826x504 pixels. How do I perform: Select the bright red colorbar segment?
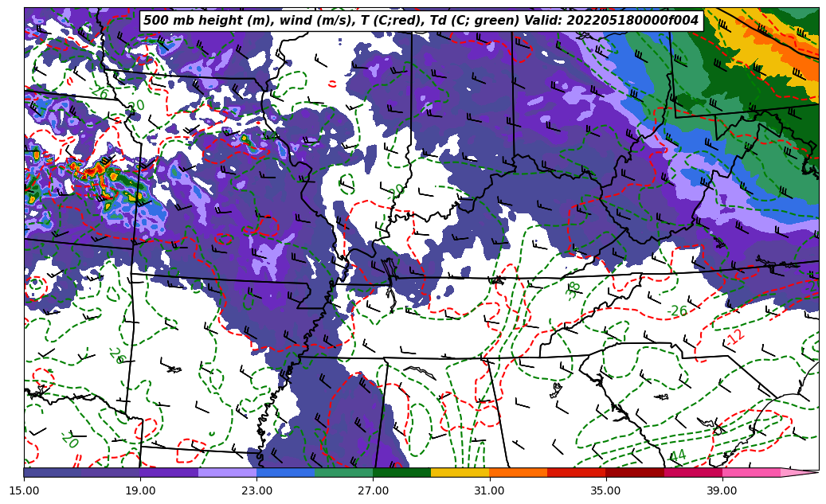pyautogui.click(x=576, y=473)
